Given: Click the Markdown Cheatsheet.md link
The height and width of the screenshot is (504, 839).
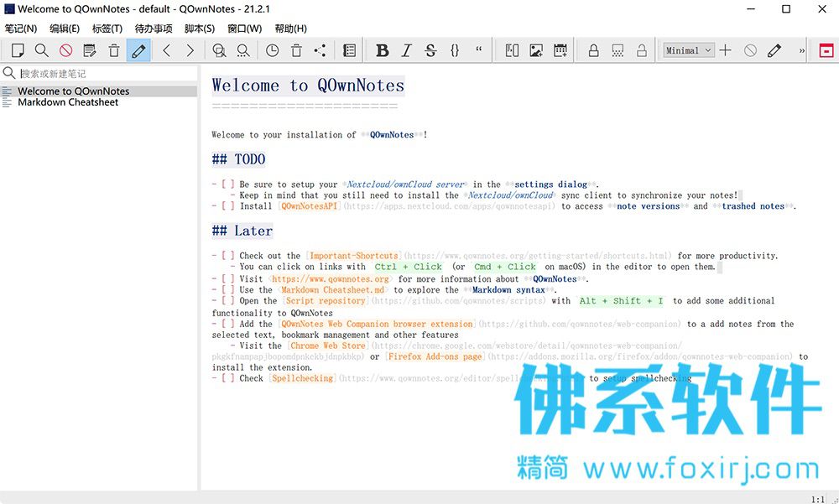Looking at the screenshot, I should 332,289.
